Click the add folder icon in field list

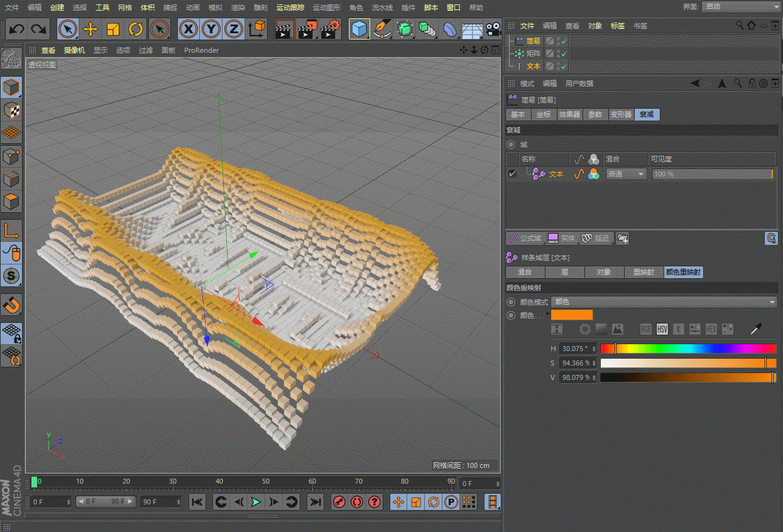point(623,238)
